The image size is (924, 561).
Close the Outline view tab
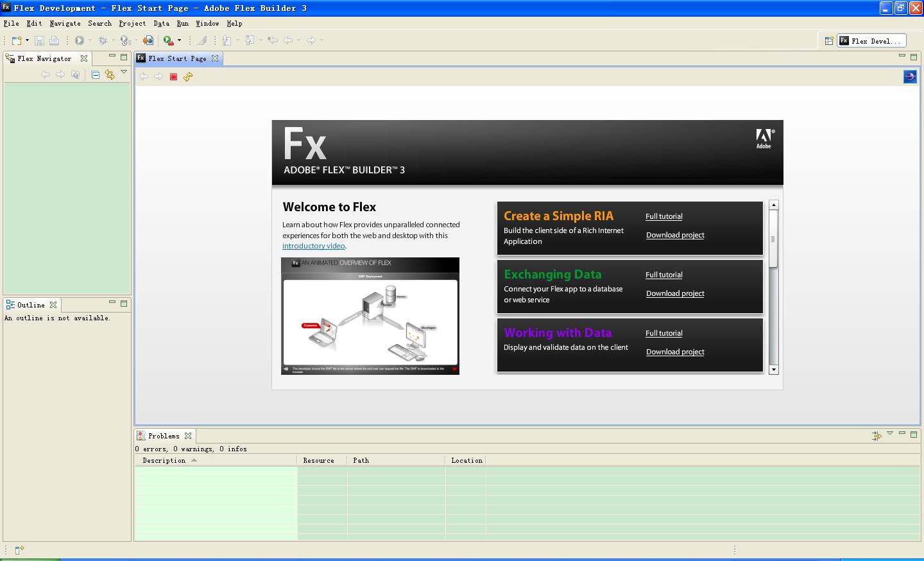53,305
